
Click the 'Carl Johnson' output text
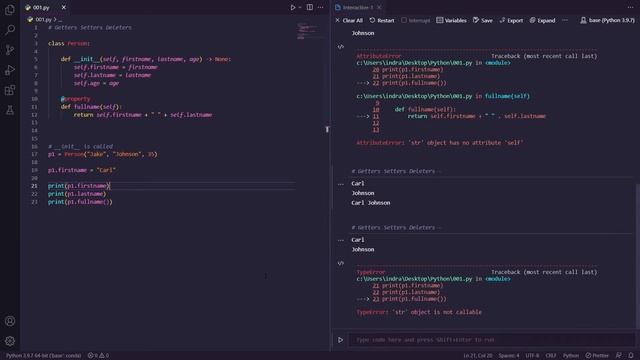371,203
